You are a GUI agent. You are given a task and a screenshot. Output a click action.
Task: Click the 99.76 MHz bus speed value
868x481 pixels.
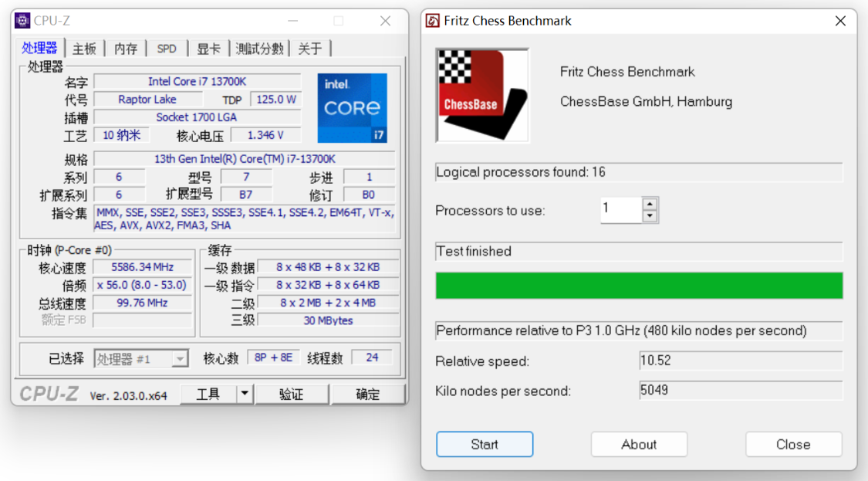142,303
